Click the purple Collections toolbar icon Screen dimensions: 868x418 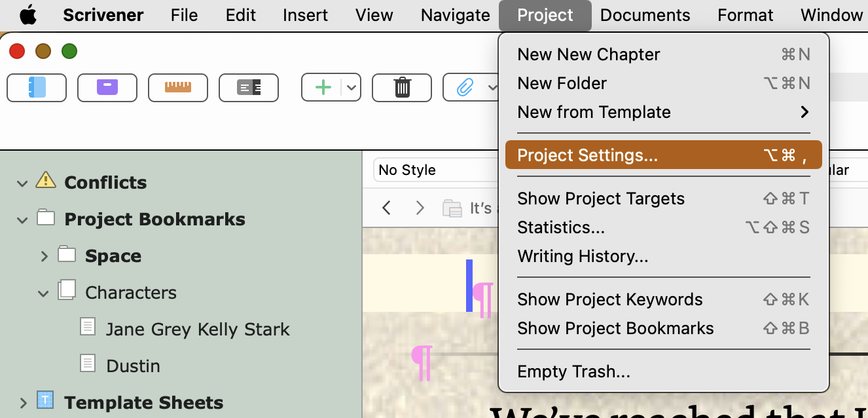[107, 88]
